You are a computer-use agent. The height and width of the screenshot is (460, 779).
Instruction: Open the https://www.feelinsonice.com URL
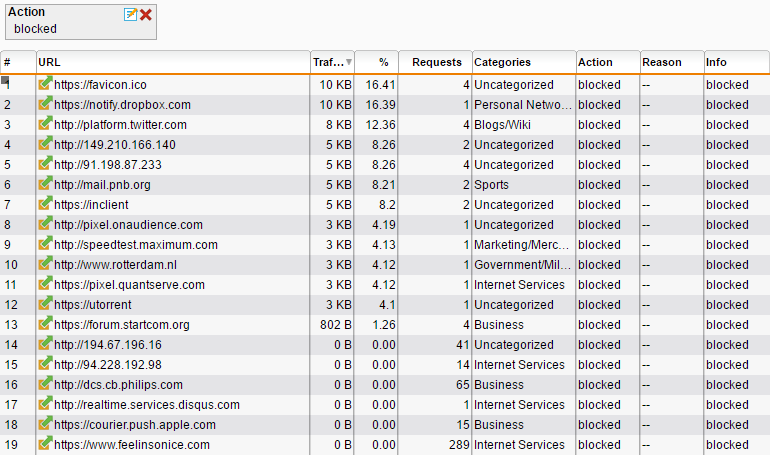[132, 445]
